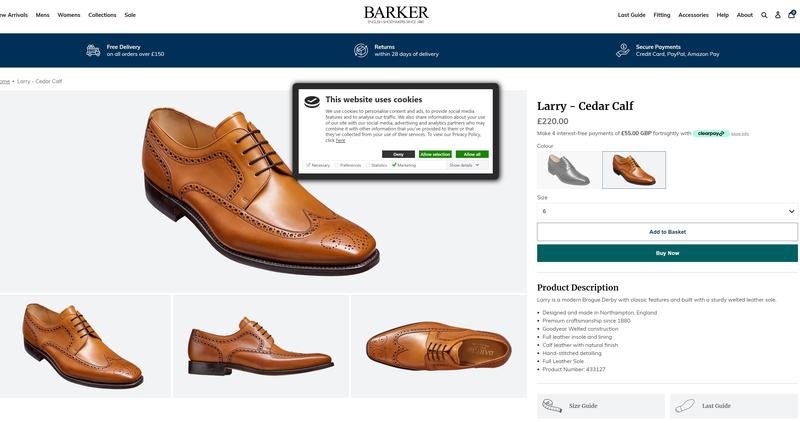This screenshot has height=423, width=800.
Task: Click the Last Guide shoe icon
Action: coord(685,405)
